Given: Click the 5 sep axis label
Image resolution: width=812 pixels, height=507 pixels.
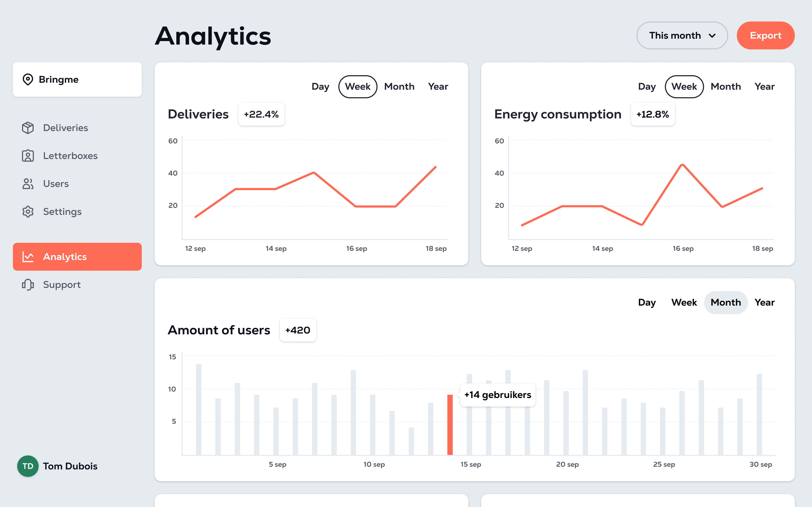Looking at the screenshot, I should pos(277,464).
